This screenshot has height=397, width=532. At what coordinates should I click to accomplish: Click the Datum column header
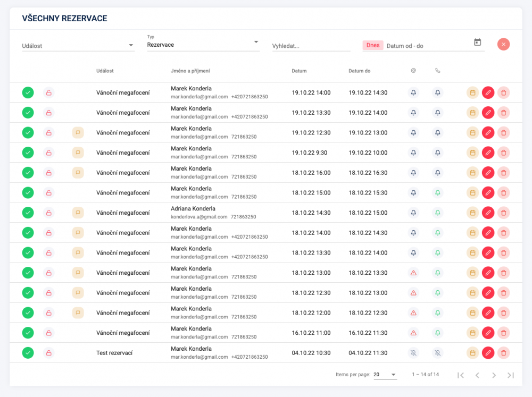pos(299,71)
